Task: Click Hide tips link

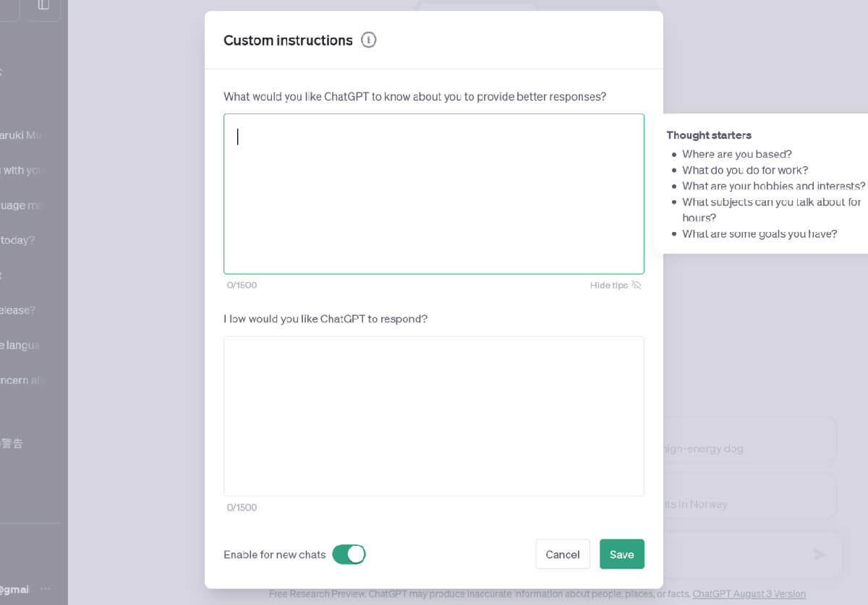Action: pos(609,286)
